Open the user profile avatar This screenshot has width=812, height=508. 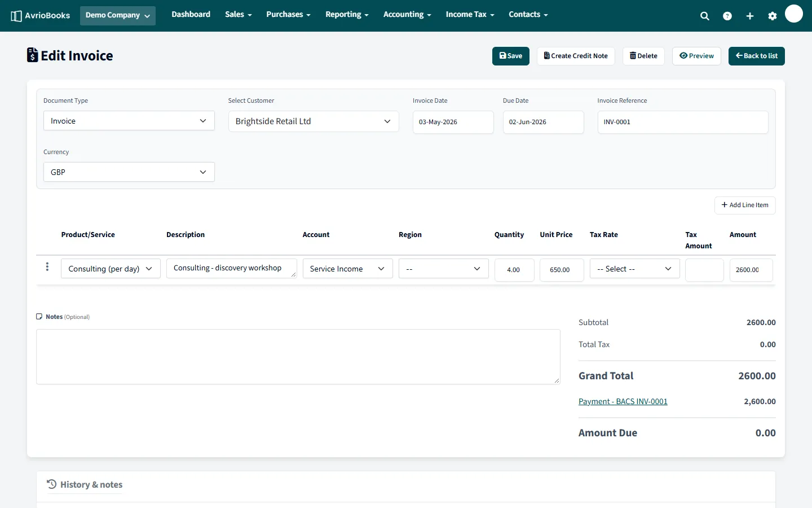[x=794, y=14]
